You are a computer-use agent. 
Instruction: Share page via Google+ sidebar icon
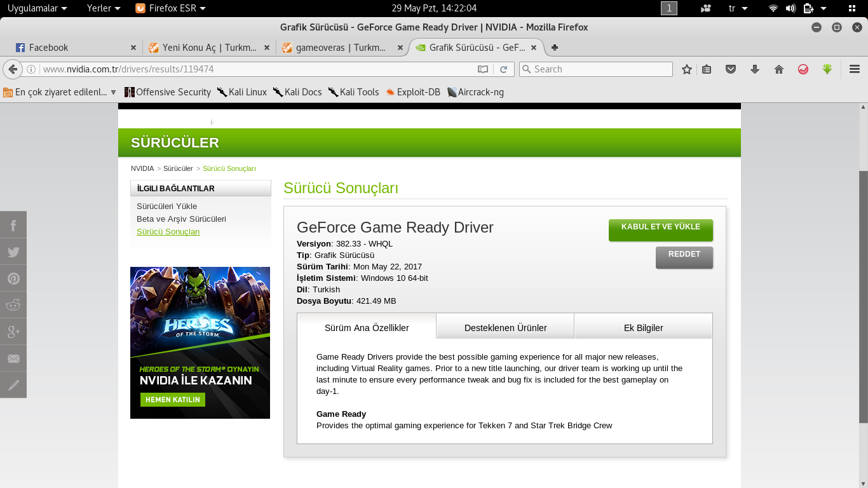pyautogui.click(x=13, y=332)
